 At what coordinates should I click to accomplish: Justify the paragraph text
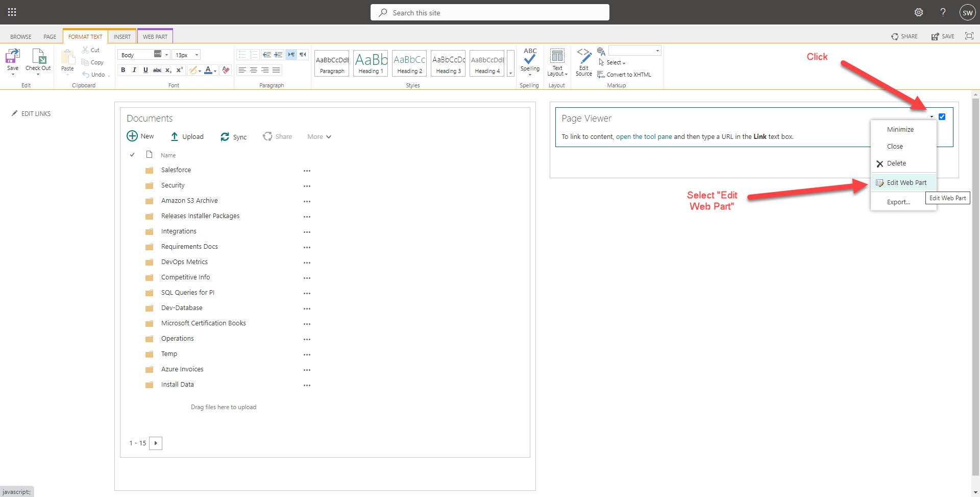point(276,70)
